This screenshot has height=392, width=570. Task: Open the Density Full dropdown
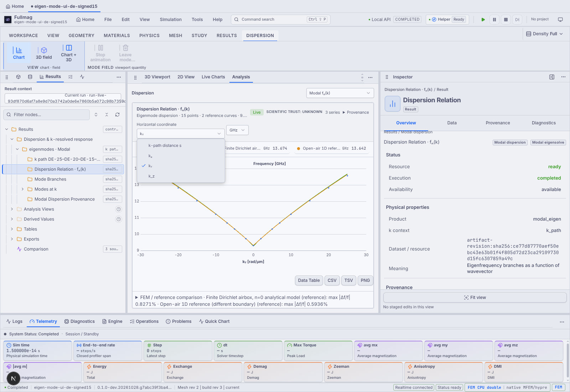pos(545,34)
